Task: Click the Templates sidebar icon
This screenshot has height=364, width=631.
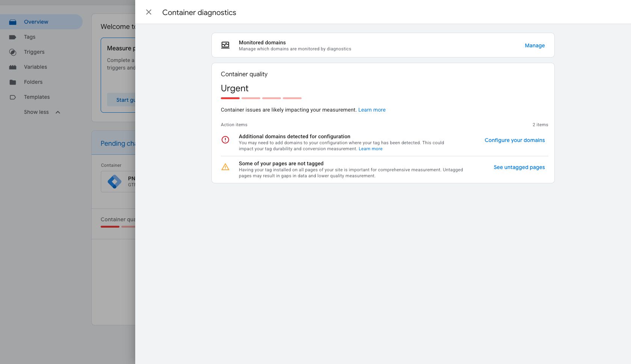Action: pyautogui.click(x=13, y=97)
